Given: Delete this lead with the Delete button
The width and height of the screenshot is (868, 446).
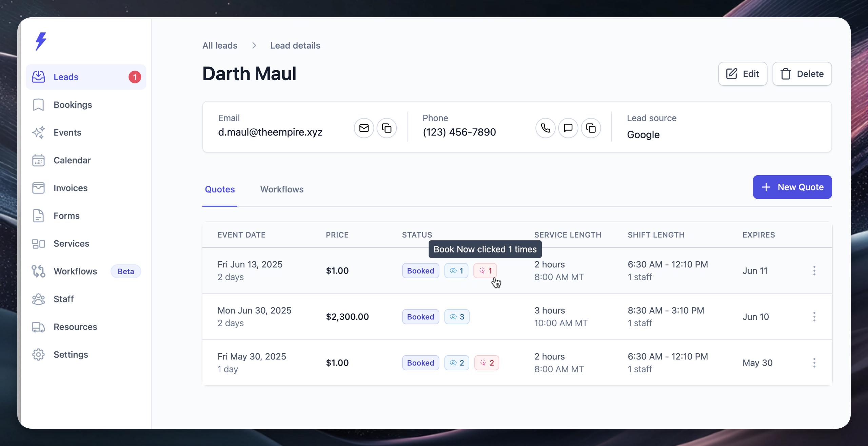Looking at the screenshot, I should pyautogui.click(x=802, y=74).
